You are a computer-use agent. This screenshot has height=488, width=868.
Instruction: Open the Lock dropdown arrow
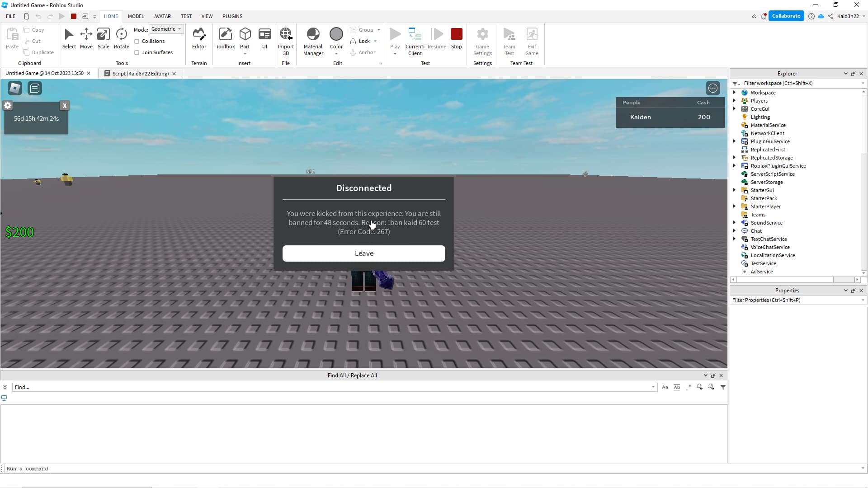tap(375, 41)
